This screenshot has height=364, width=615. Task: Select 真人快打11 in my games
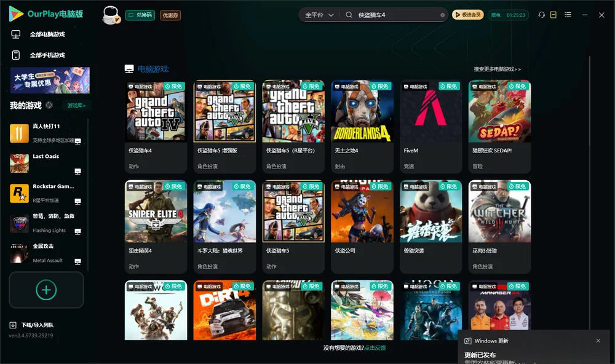[x=46, y=133]
